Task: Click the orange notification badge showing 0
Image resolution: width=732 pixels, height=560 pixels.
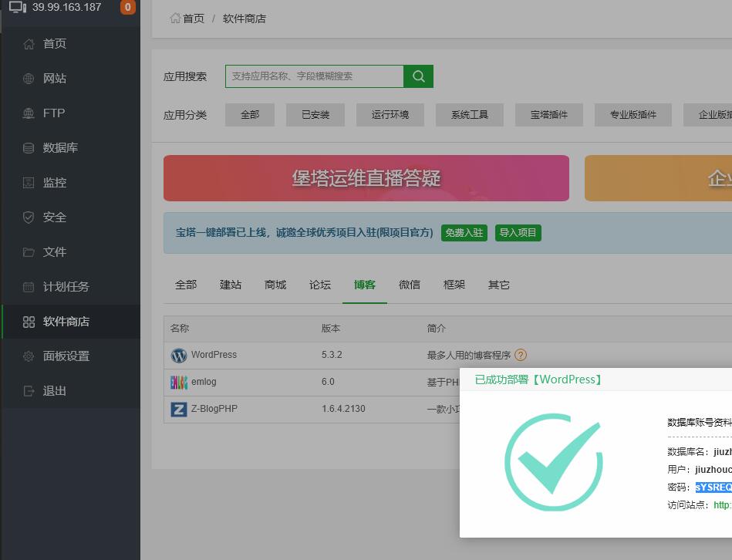Action: pyautogui.click(x=128, y=7)
